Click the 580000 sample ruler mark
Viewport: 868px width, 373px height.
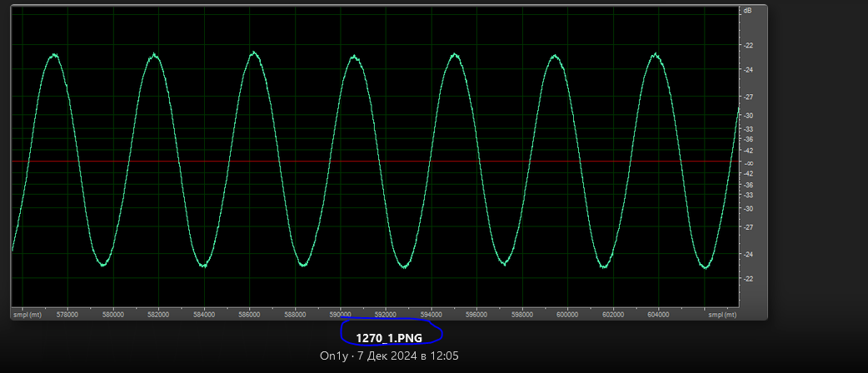[113, 315]
